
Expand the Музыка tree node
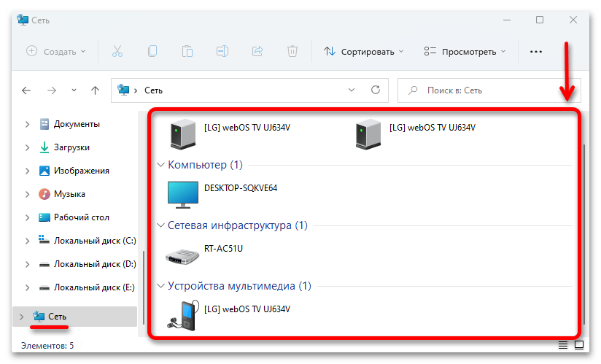(x=27, y=194)
